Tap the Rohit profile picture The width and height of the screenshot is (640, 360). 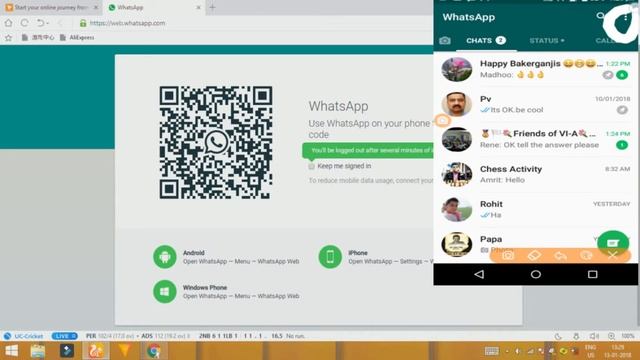click(x=457, y=209)
